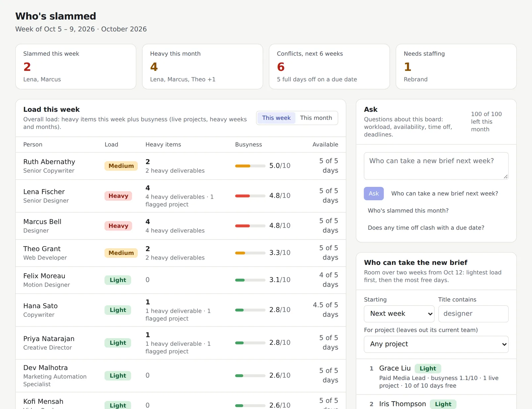Switch to the This month tab

coord(316,118)
